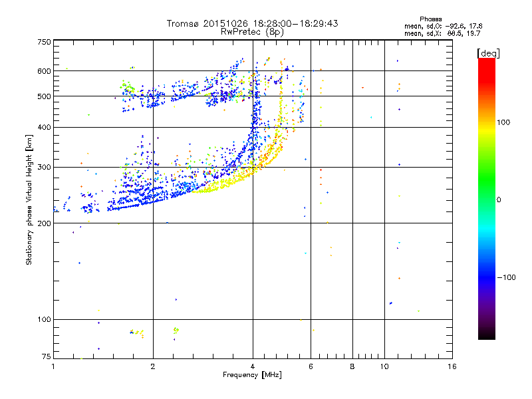Click the "0" colorbar tick label
Viewport: 532px width, 399px height.
click(x=499, y=200)
